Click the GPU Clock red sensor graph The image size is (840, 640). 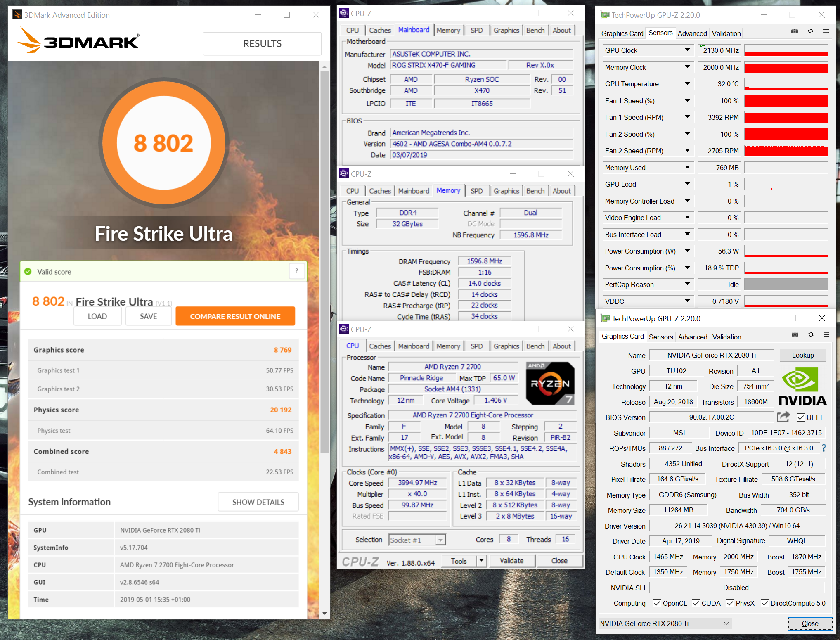point(786,50)
